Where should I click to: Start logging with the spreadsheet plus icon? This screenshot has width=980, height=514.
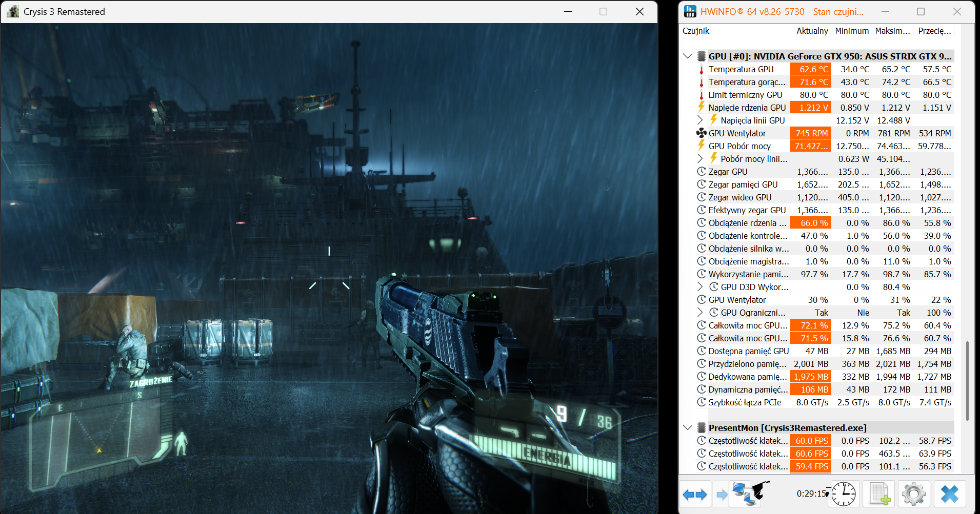[x=879, y=495]
